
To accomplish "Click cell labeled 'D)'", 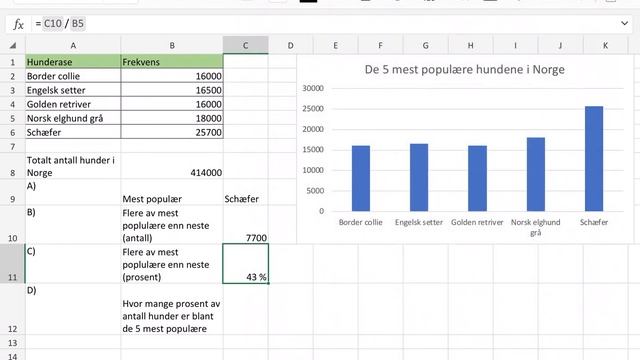I will click(x=73, y=309).
